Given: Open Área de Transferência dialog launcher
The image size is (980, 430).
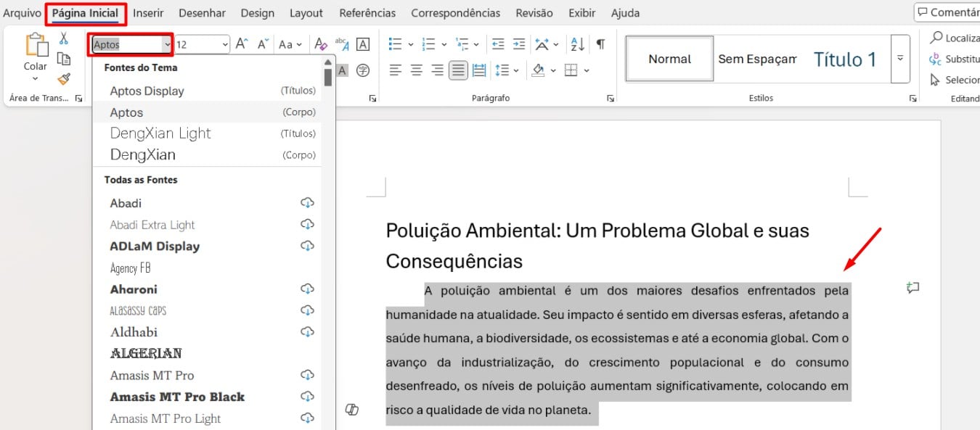Looking at the screenshot, I should [79, 98].
